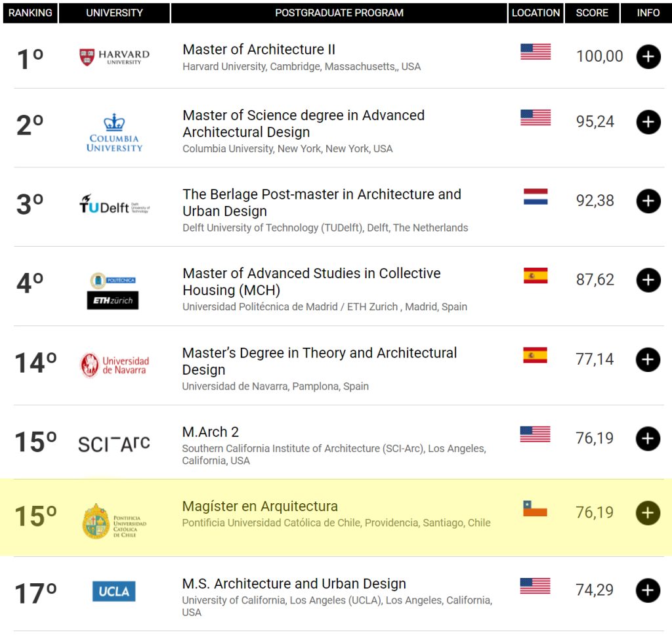Expand info for UCLA Architecture and Urban Design
This screenshot has height=637, width=672.
(648, 590)
